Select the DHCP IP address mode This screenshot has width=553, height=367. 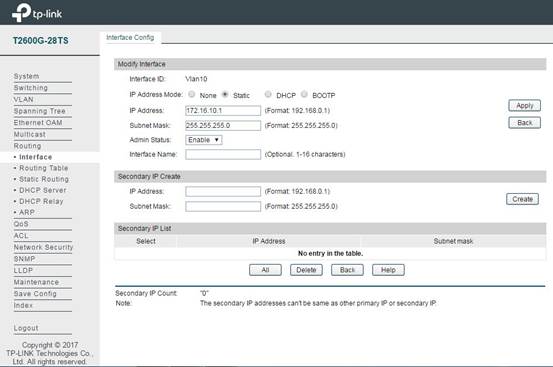click(268, 94)
